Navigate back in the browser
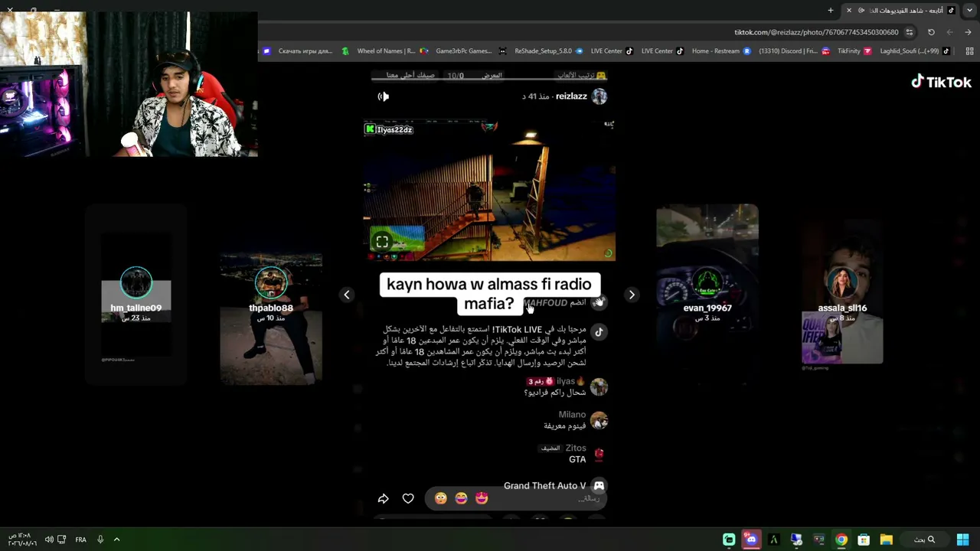 [969, 32]
